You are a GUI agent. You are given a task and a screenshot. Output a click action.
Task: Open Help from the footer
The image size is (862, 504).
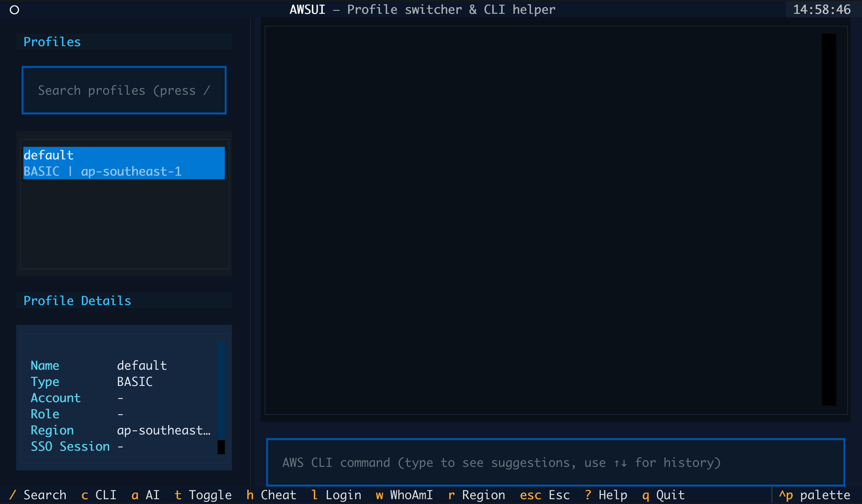click(x=606, y=495)
